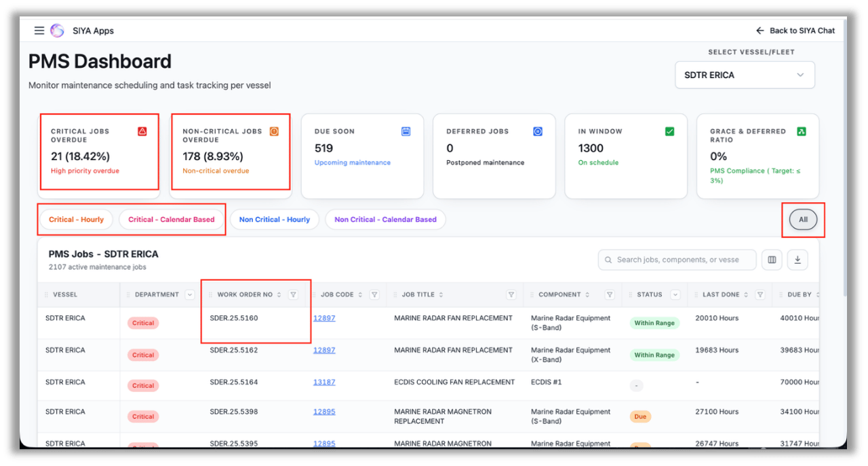
Task: Click the Back to SIYA Chat link
Action: click(795, 31)
